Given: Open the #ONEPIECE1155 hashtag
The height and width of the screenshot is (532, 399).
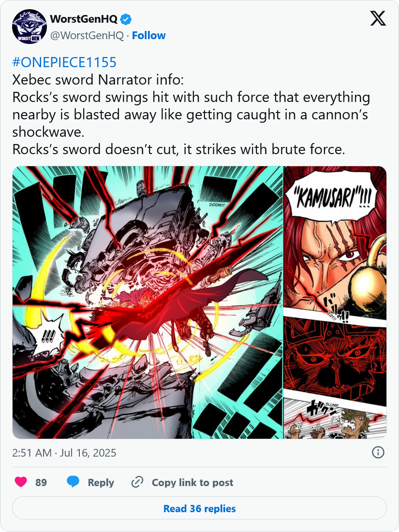Looking at the screenshot, I should (64, 62).
